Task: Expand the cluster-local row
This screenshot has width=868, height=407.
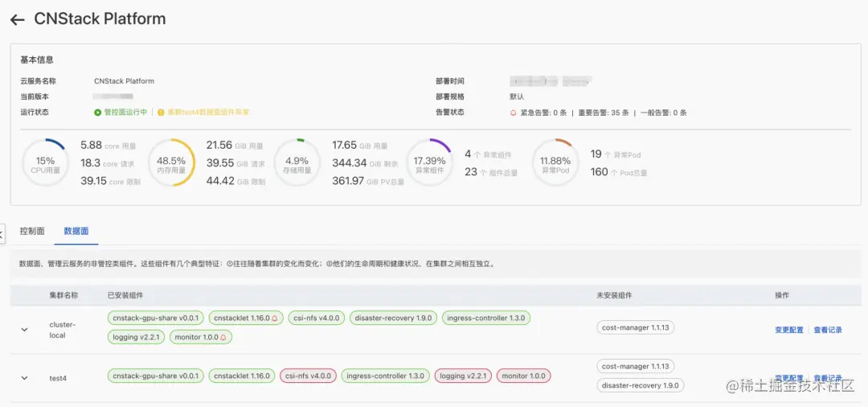Action: 24,330
